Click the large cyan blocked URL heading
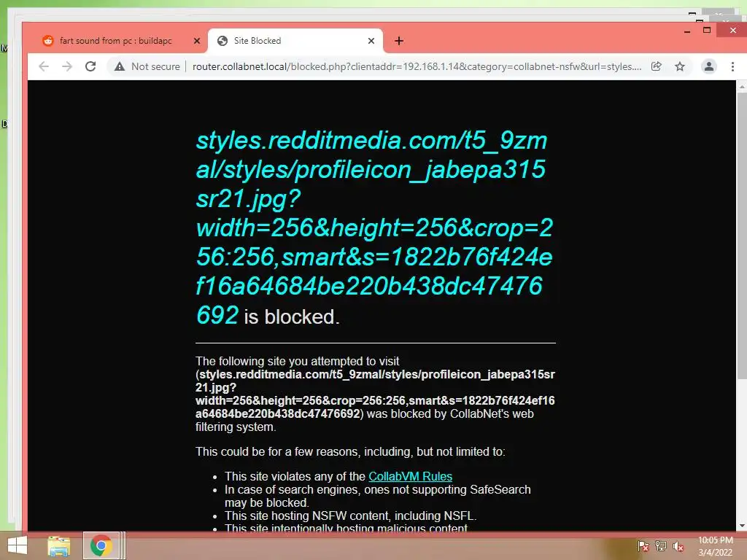Screen dimensions: 747x560 [374, 227]
